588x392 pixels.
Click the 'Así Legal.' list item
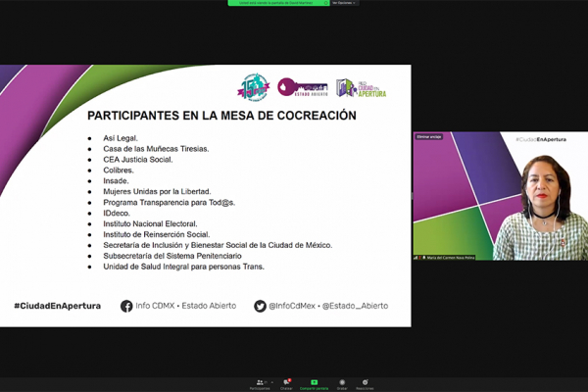tap(121, 138)
